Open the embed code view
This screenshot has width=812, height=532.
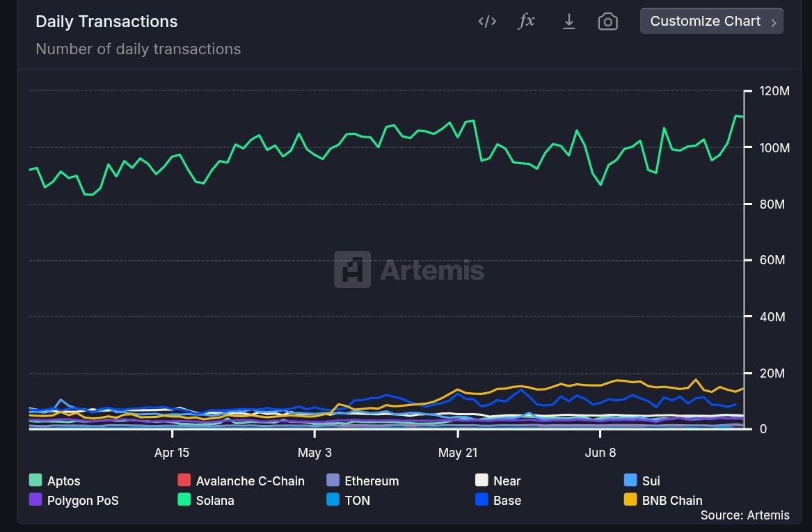[x=486, y=21]
